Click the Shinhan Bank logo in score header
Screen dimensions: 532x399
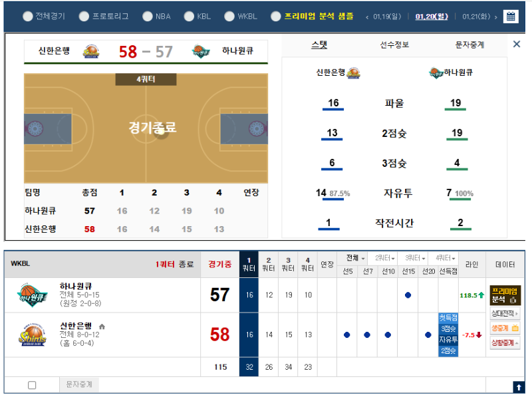(91, 51)
